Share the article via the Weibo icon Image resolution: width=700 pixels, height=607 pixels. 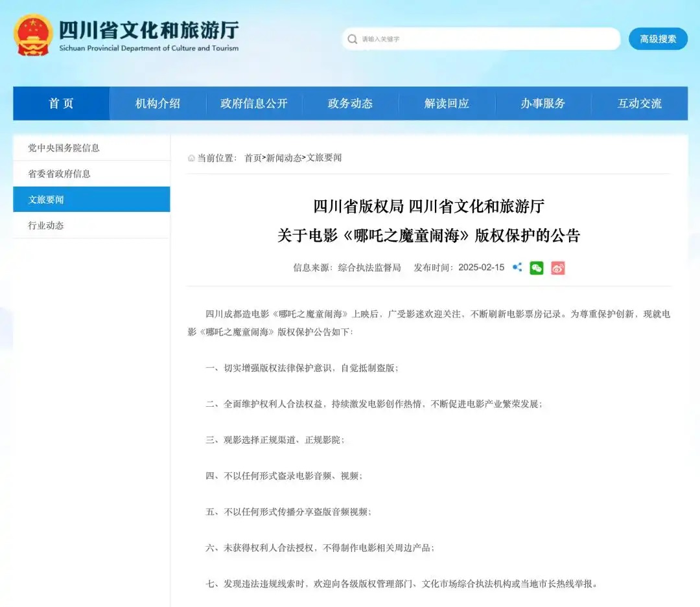(x=557, y=267)
